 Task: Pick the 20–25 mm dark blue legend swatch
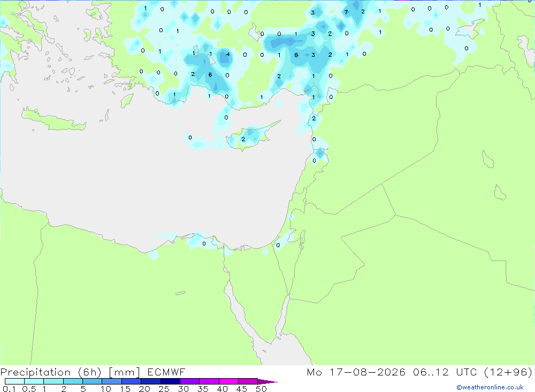151,381
